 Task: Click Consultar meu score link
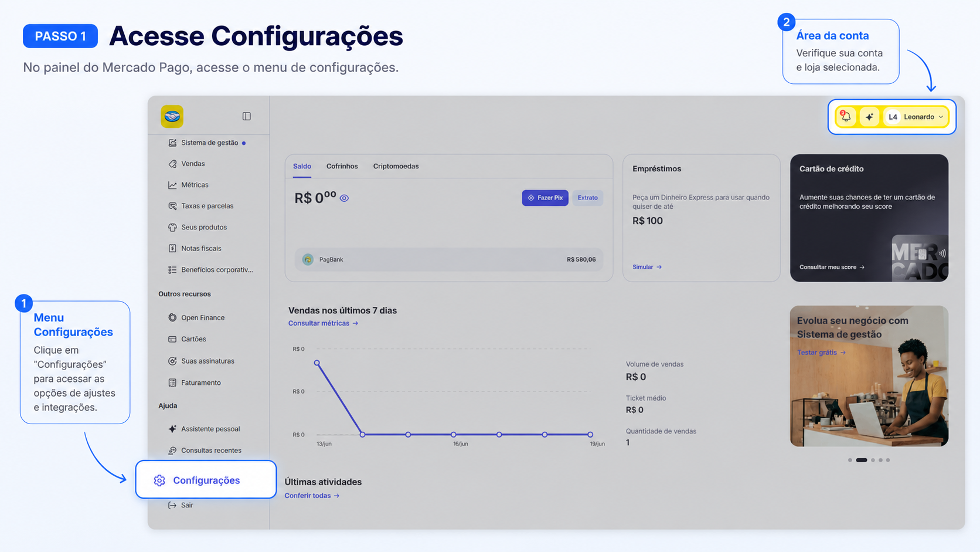coord(832,267)
